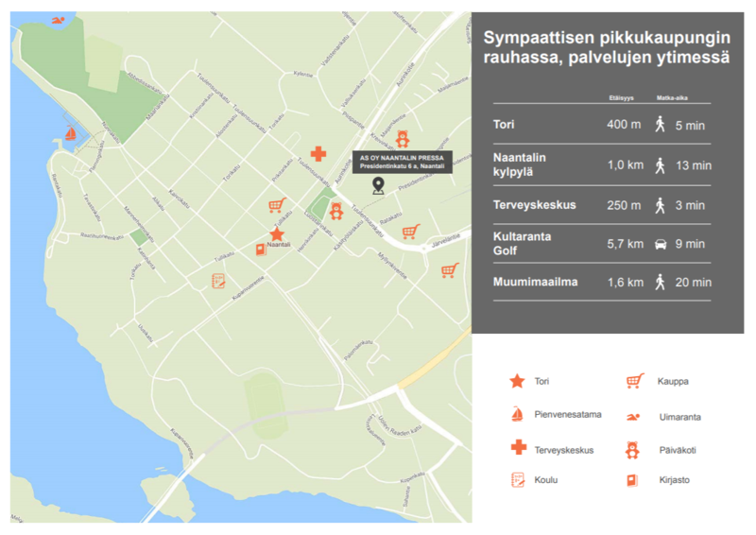Click the orange health center cross on map

[x=319, y=153]
